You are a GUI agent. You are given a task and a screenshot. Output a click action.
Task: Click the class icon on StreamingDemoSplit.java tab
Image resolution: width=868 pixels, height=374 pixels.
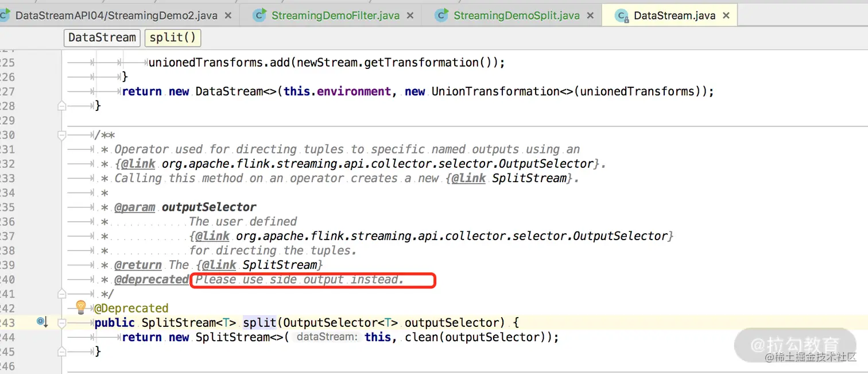pos(441,16)
